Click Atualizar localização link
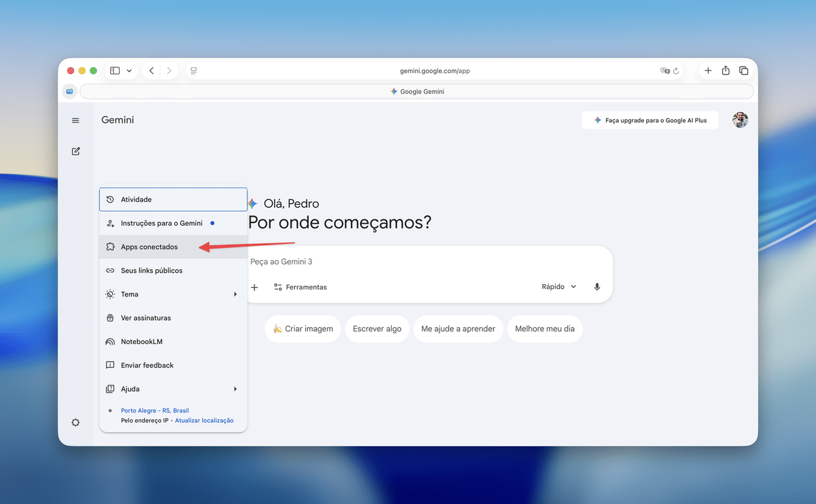 pos(204,421)
